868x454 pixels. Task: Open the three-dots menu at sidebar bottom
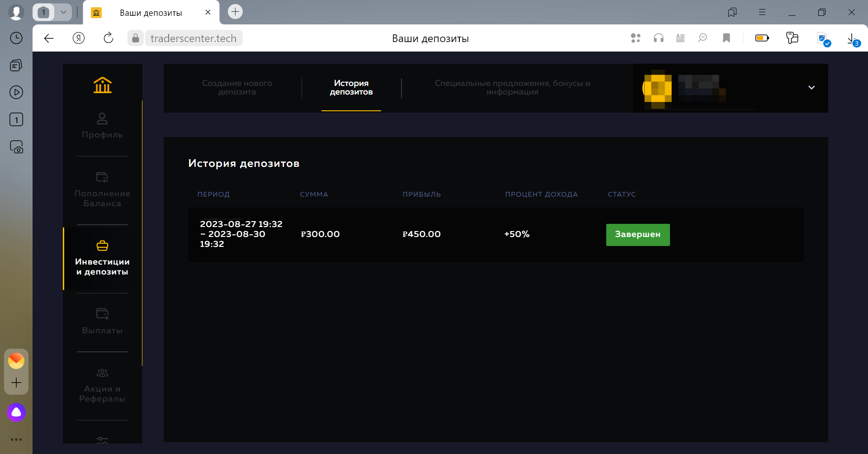point(16,439)
